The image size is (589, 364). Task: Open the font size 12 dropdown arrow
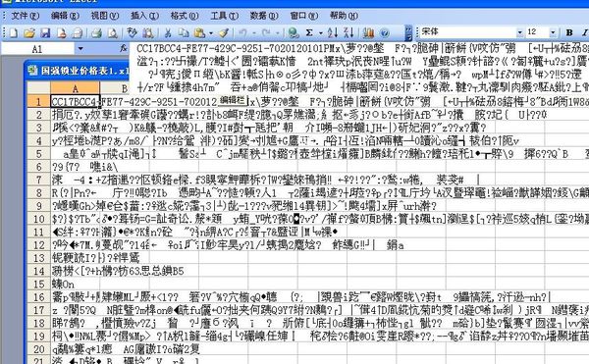pos(553,32)
